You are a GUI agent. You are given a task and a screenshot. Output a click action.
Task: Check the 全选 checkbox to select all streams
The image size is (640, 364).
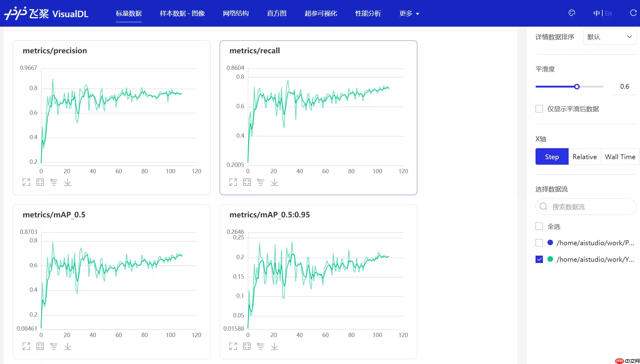[x=539, y=226]
